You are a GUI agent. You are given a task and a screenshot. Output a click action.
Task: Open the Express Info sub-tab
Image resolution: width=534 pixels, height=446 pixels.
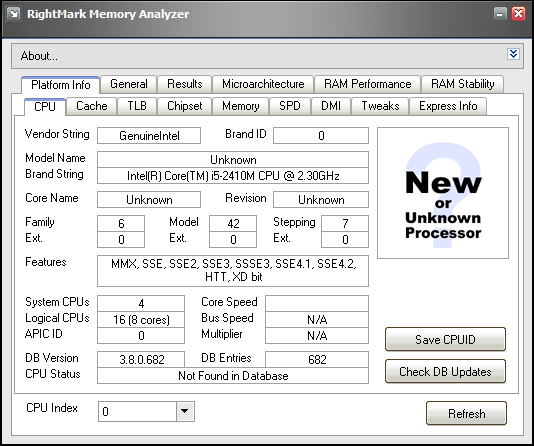(x=448, y=106)
